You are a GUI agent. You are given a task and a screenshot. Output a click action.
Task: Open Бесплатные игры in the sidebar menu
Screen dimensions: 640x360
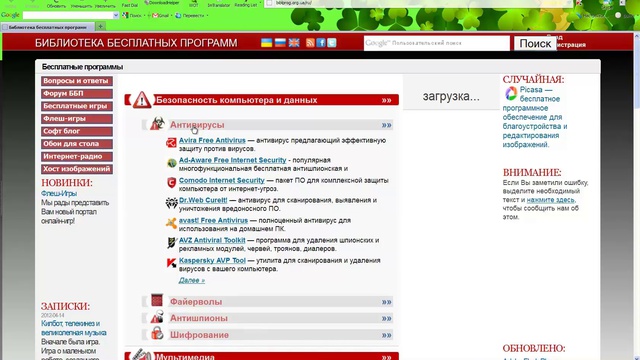point(77,106)
